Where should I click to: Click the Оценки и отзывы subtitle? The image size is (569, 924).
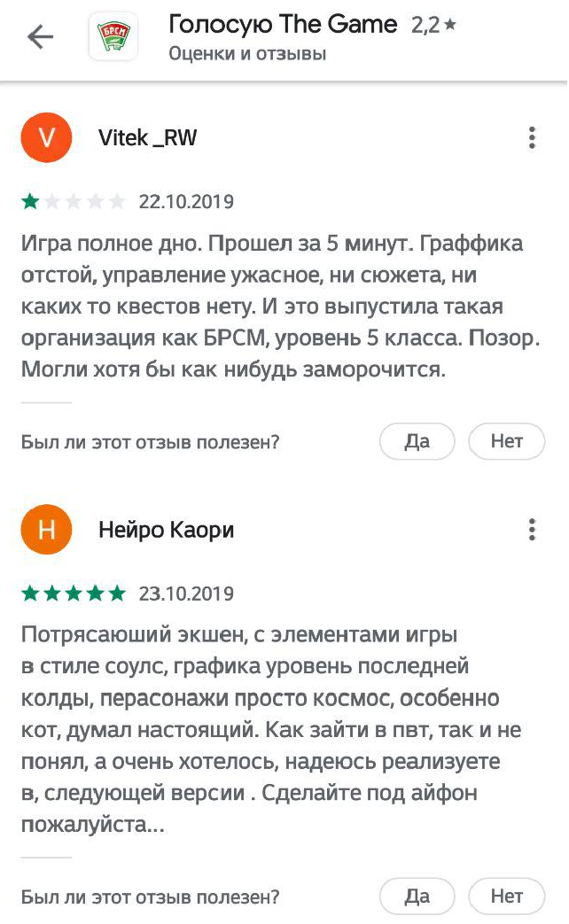pyautogui.click(x=247, y=54)
